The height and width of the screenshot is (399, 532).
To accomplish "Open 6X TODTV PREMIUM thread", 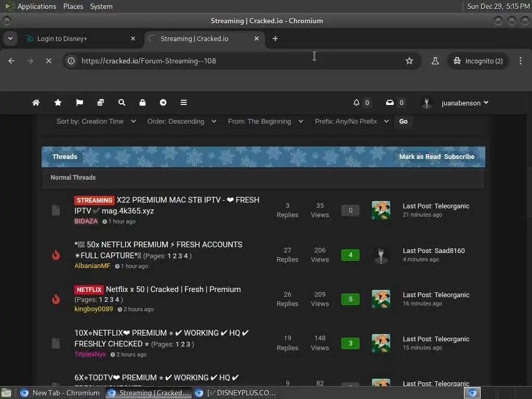I will tap(157, 378).
